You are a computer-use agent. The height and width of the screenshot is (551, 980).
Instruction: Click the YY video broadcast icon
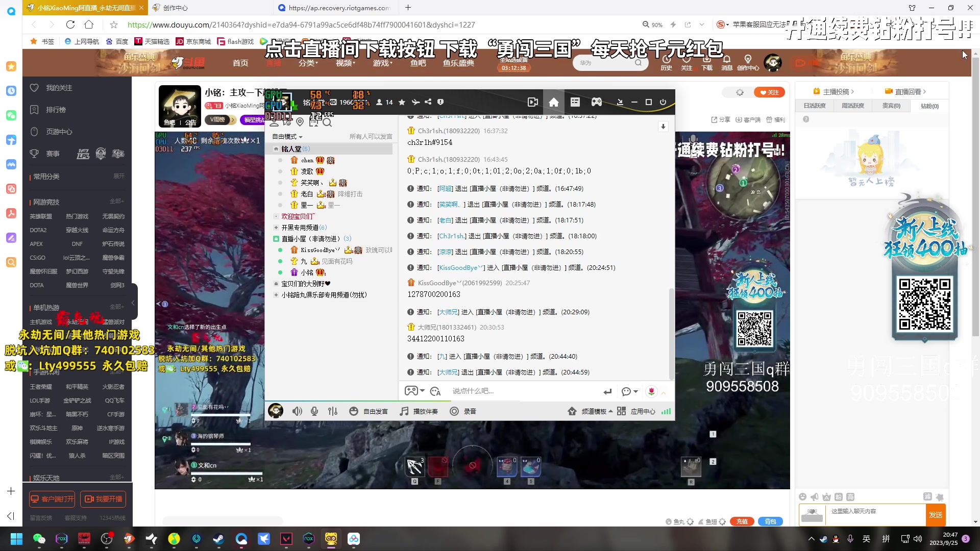click(x=532, y=102)
